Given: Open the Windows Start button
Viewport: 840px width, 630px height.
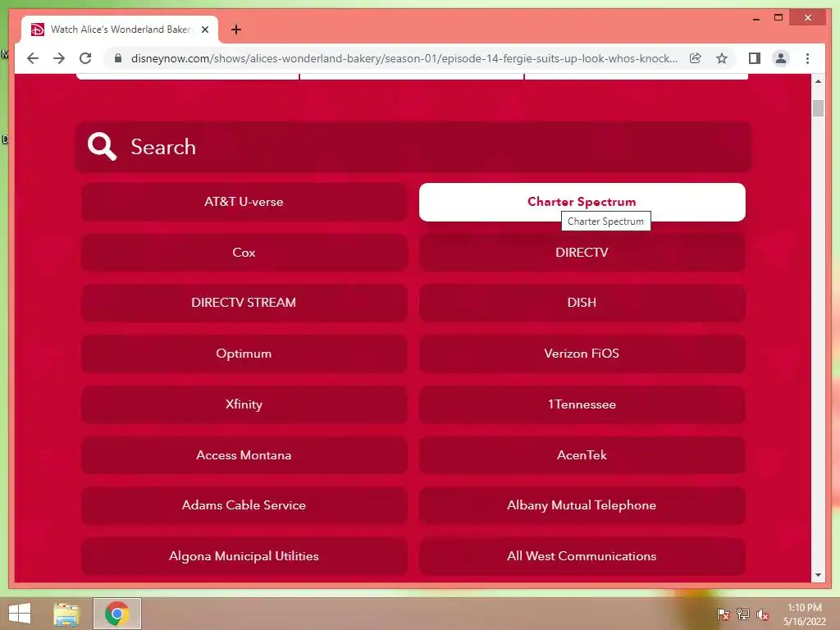Looking at the screenshot, I should [x=20, y=614].
